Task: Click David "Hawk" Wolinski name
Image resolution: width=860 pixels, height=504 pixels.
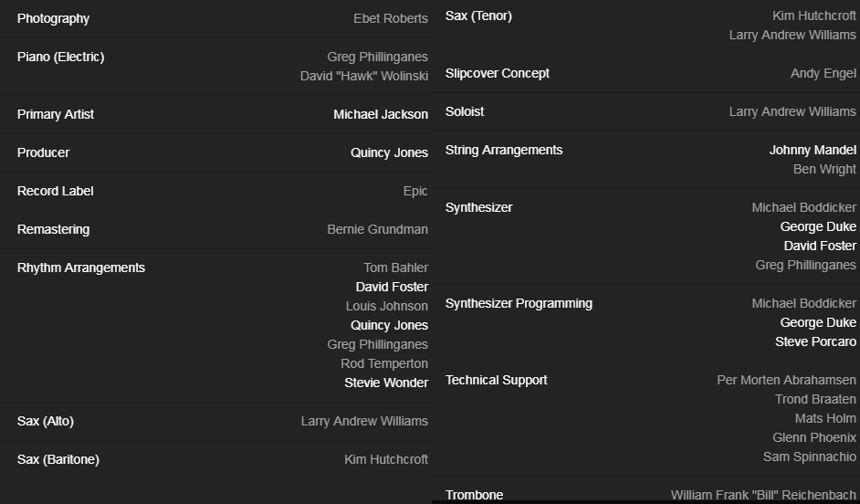Action: [363, 76]
